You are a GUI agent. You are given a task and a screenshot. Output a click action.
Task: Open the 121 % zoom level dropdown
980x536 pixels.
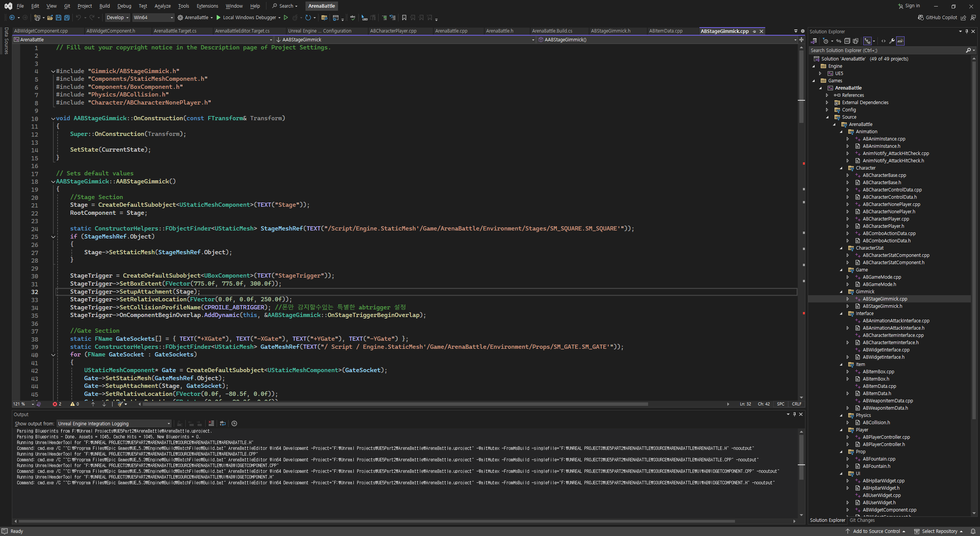point(23,404)
